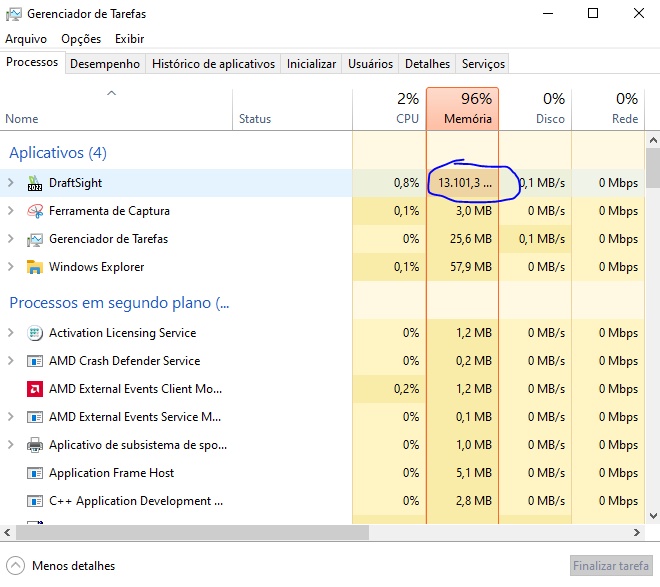
Task: Click the Windows Explorer folder icon
Action: click(35, 267)
